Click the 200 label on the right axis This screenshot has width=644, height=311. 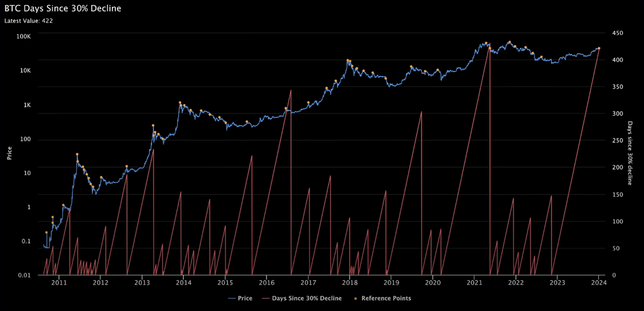(x=617, y=167)
